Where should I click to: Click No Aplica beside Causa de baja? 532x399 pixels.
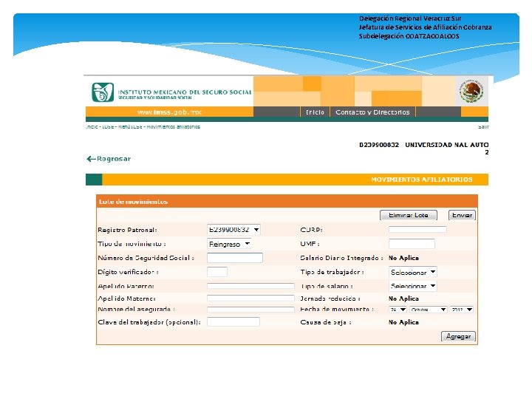(x=403, y=322)
